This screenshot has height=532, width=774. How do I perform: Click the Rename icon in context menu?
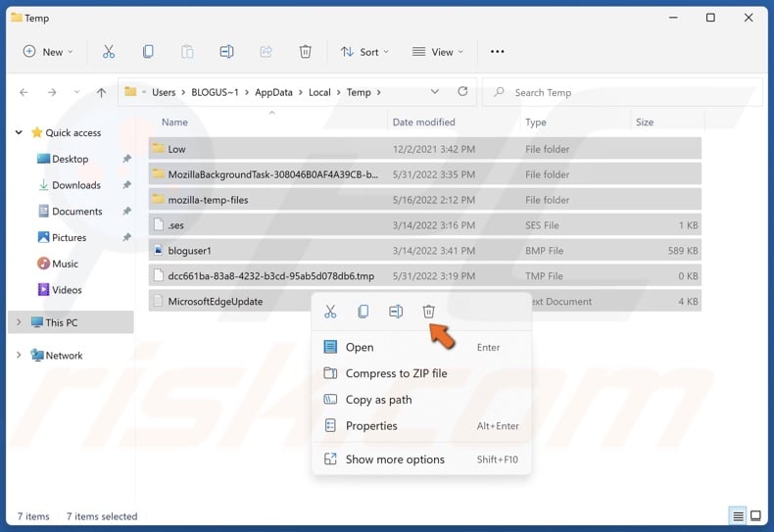(396, 312)
